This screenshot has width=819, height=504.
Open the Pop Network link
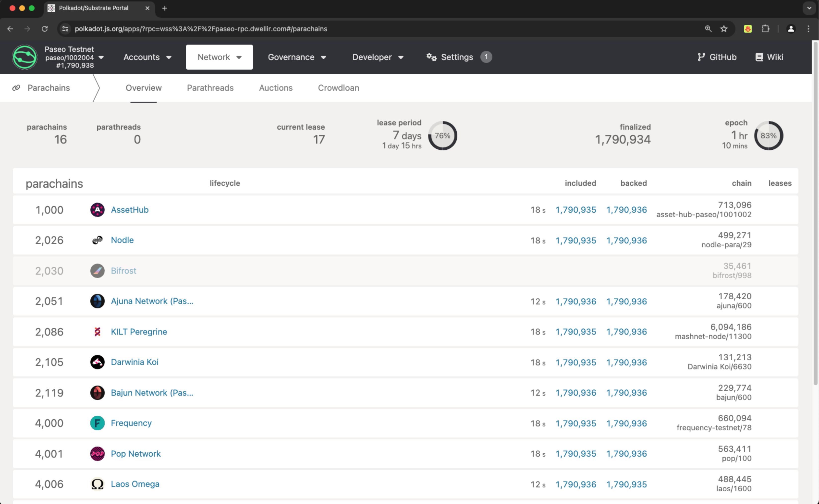click(136, 454)
